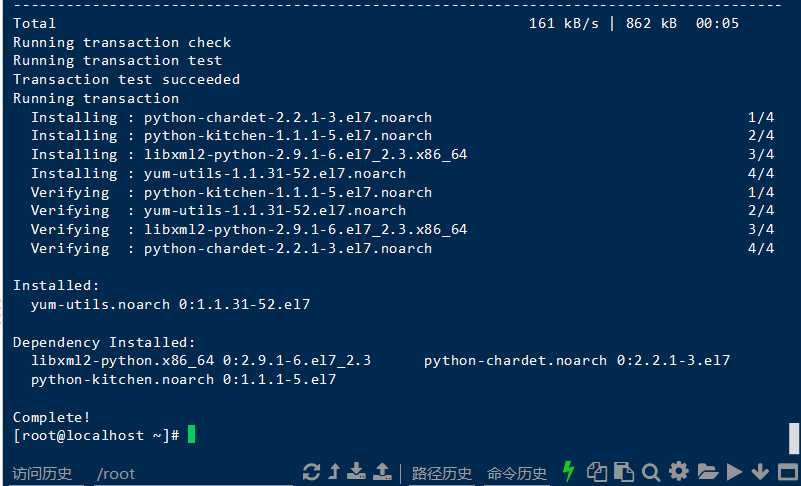This screenshot has width=801, height=486.
Task: Open terminal search with magnifier icon
Action: 651,472
